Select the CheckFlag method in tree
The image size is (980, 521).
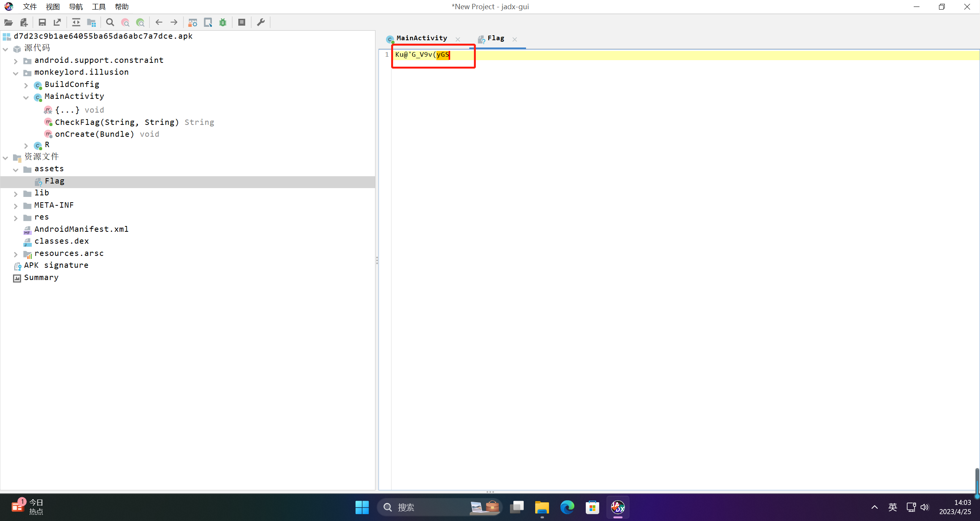pos(116,122)
